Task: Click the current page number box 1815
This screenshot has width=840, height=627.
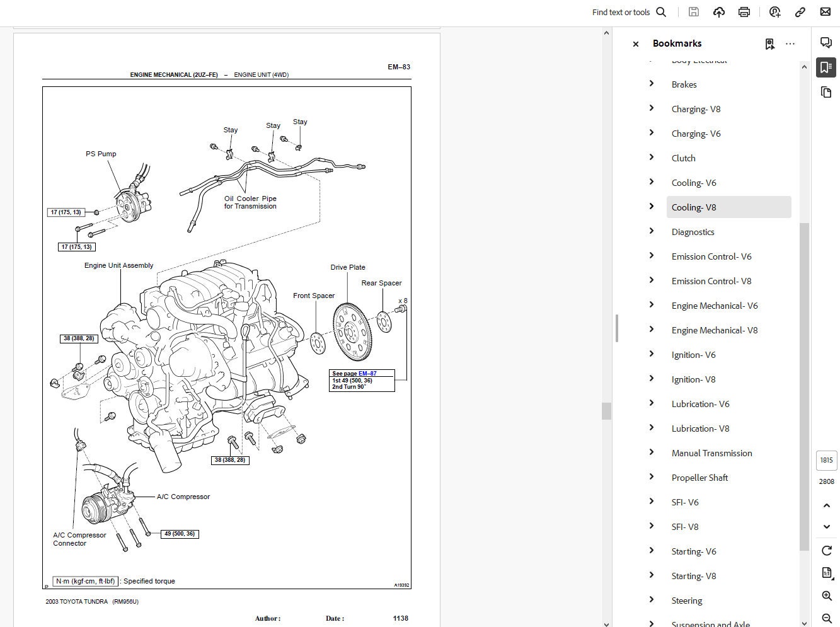Action: tap(827, 460)
